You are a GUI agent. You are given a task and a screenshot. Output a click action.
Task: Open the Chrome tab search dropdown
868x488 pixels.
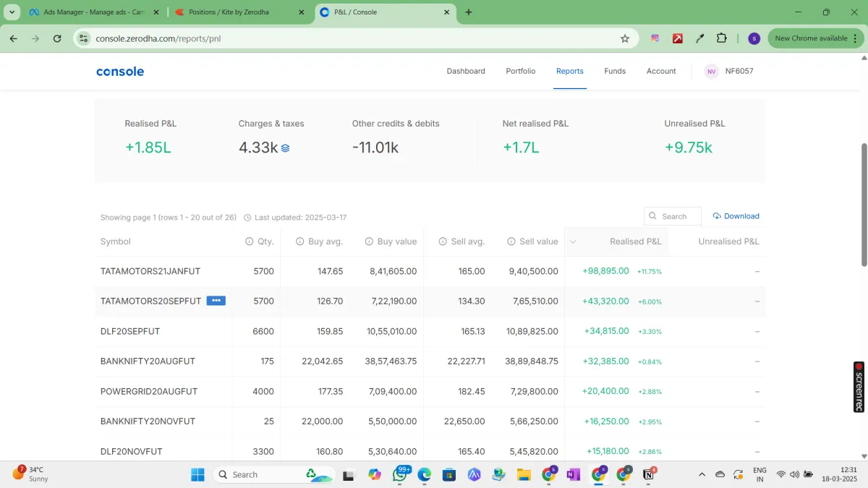[13, 12]
